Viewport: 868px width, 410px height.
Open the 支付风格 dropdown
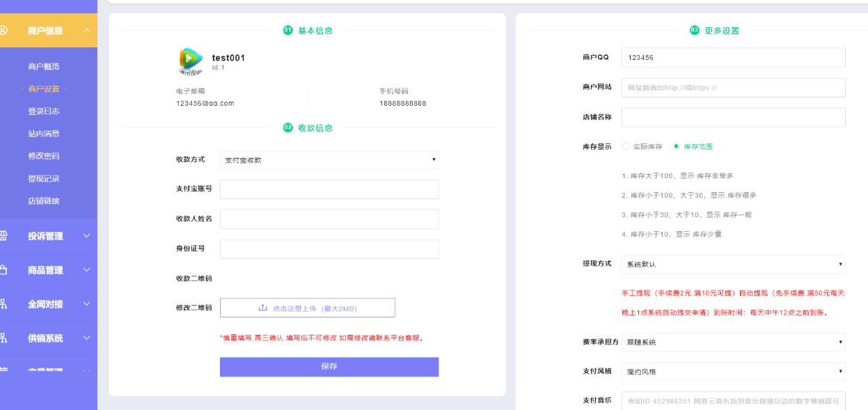732,372
